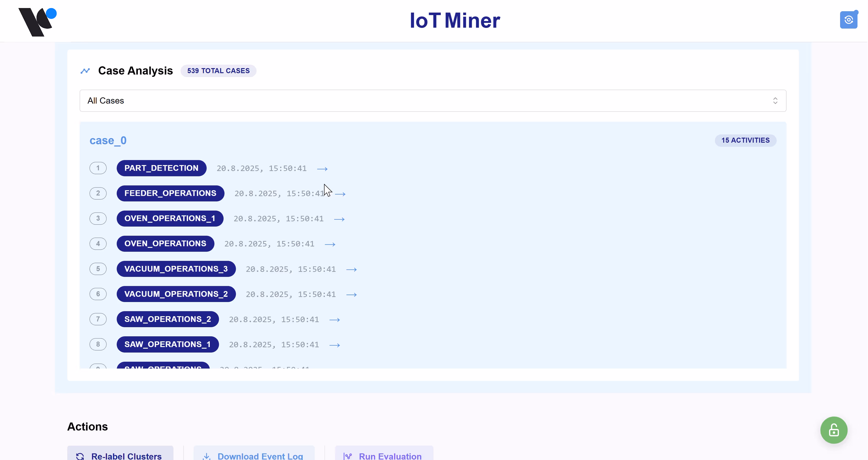Click step circle number 5 in the sequence
This screenshot has height=460, width=868.
click(98, 269)
